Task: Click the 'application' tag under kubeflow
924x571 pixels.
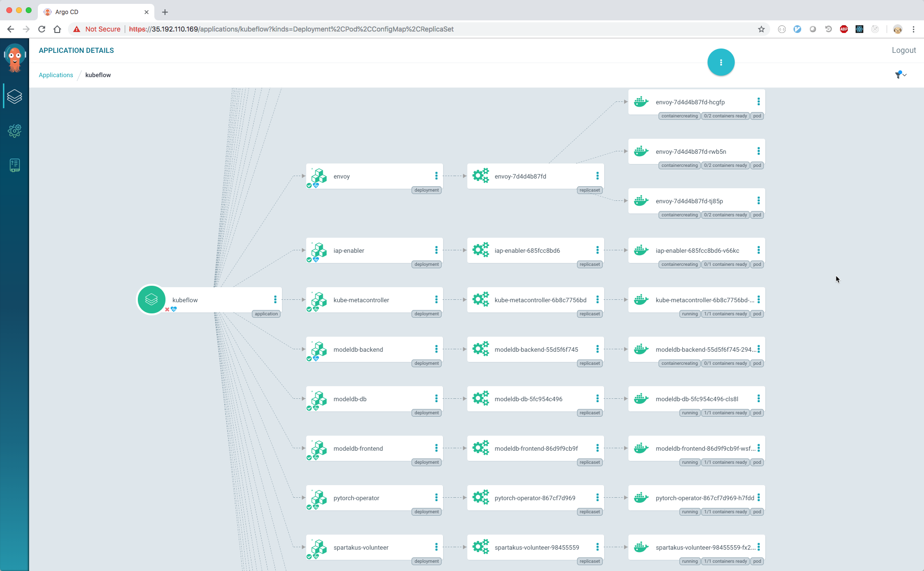Action: coord(266,314)
